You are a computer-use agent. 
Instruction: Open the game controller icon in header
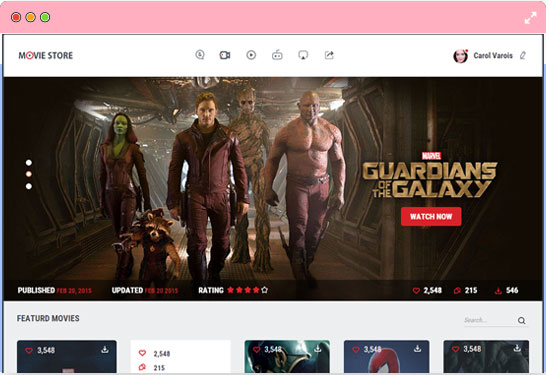[x=277, y=55]
